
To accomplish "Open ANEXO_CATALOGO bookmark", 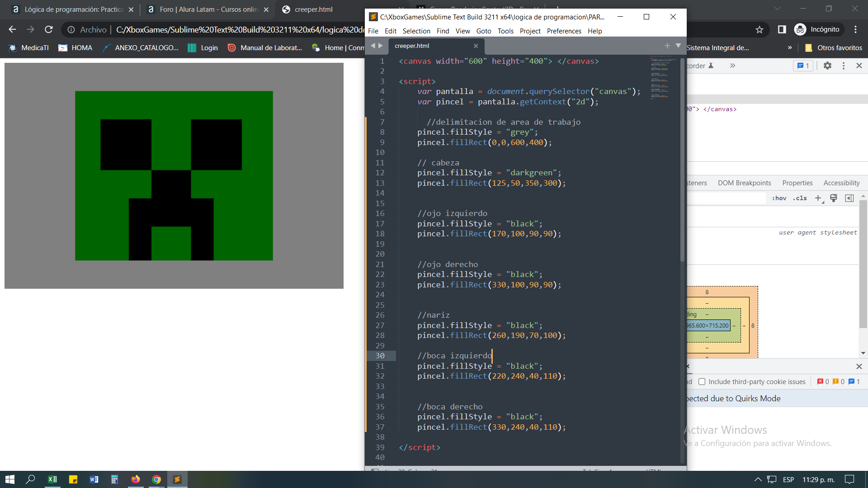I will coord(141,48).
